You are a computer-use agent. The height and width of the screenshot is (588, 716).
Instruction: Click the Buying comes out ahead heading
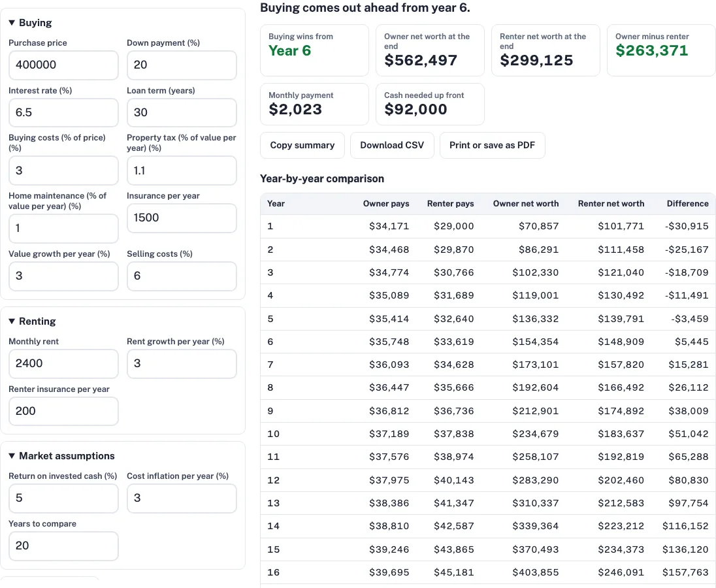pyautogui.click(x=365, y=8)
